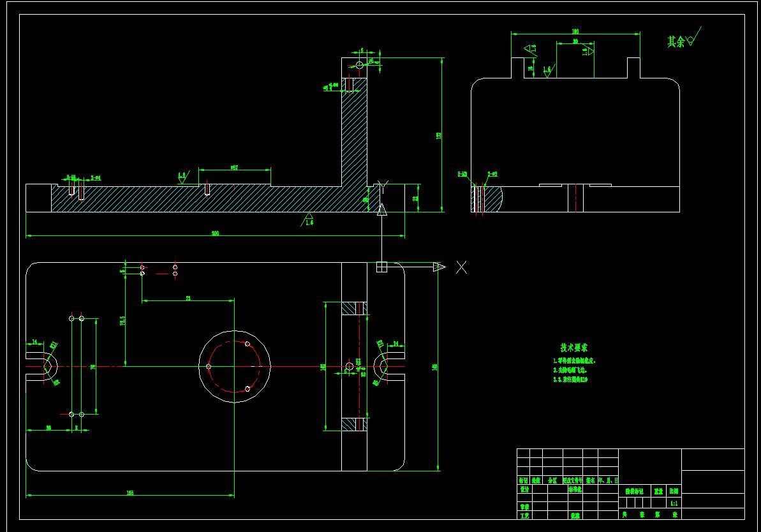Click the 14 dimension near the left slot
This screenshot has height=532, width=761.
34,342
